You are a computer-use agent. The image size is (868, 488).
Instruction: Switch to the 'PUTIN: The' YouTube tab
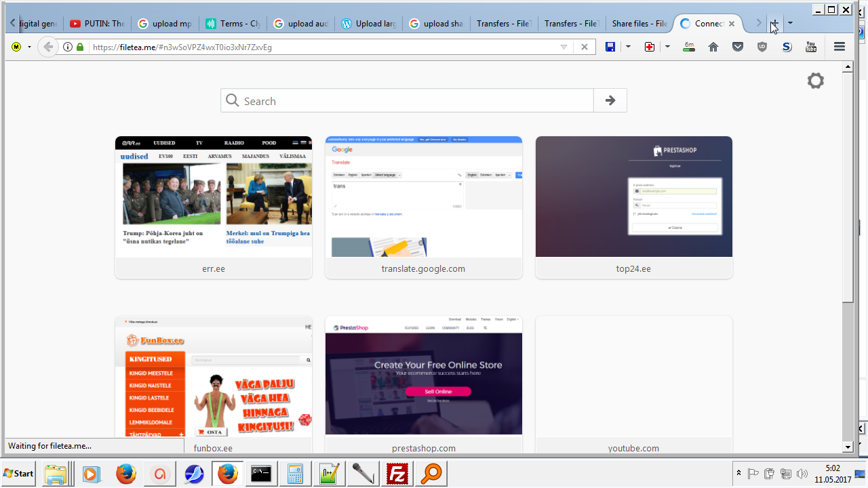[97, 24]
